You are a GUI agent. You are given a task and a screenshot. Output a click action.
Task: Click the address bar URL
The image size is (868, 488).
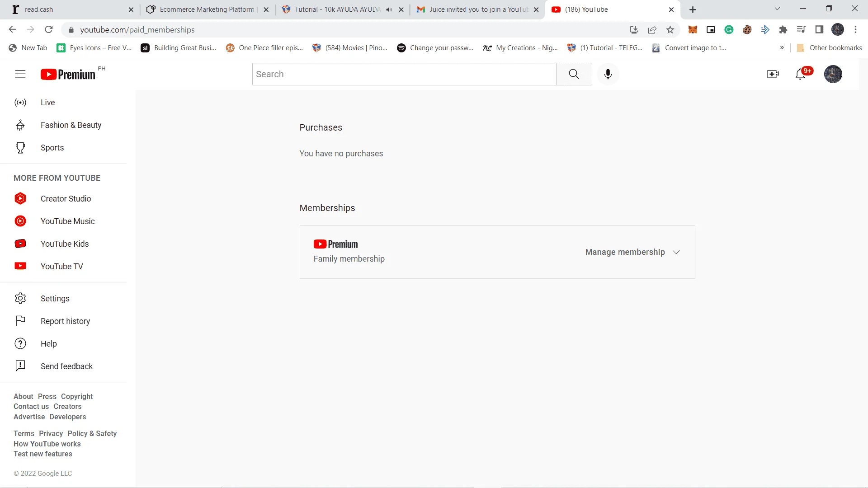pyautogui.click(x=137, y=30)
